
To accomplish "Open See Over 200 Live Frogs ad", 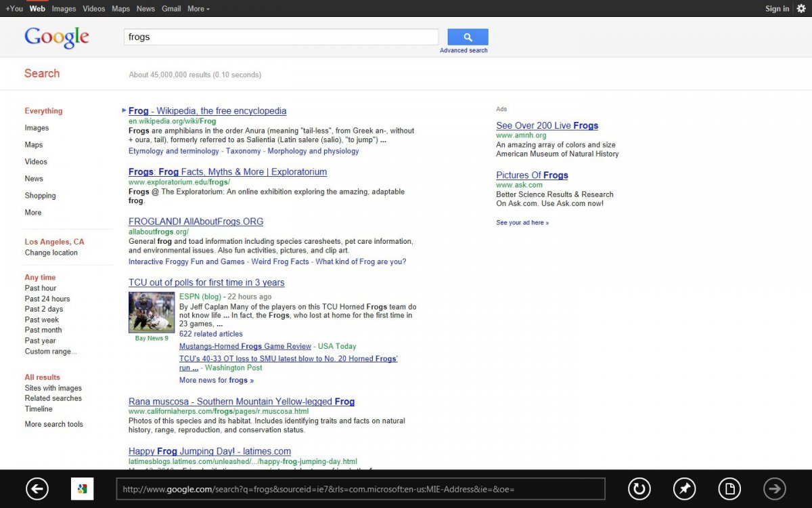I will click(547, 125).
